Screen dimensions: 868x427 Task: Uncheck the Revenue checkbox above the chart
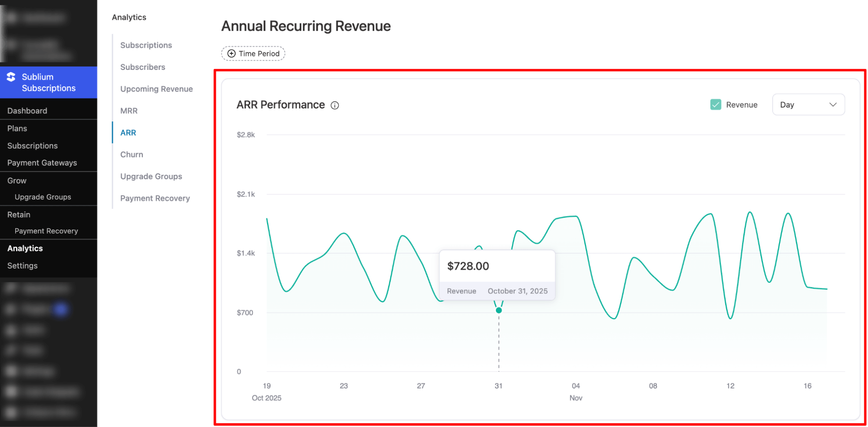coord(715,105)
